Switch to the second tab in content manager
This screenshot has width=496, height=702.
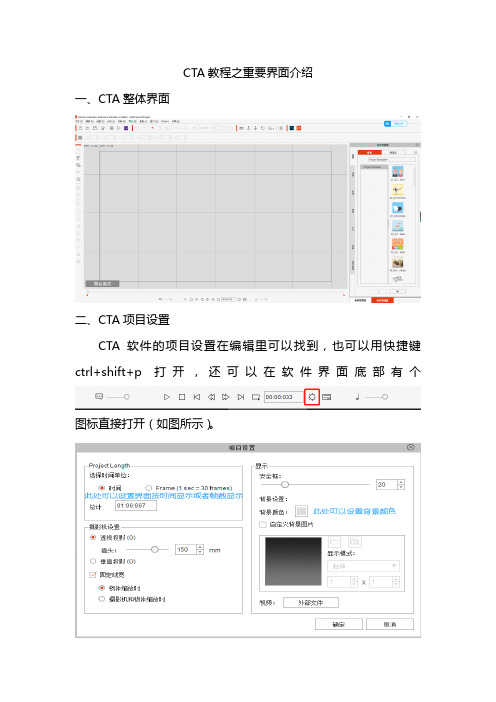pyautogui.click(x=393, y=153)
